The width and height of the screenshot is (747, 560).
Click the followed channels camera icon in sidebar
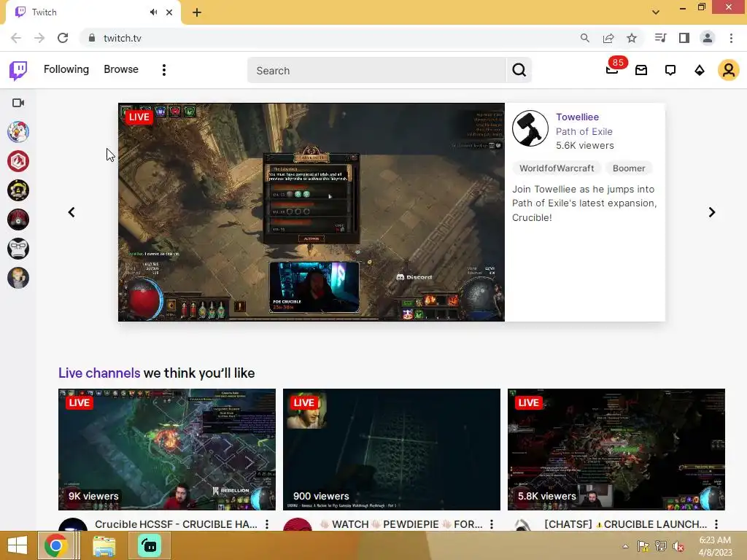(x=18, y=103)
